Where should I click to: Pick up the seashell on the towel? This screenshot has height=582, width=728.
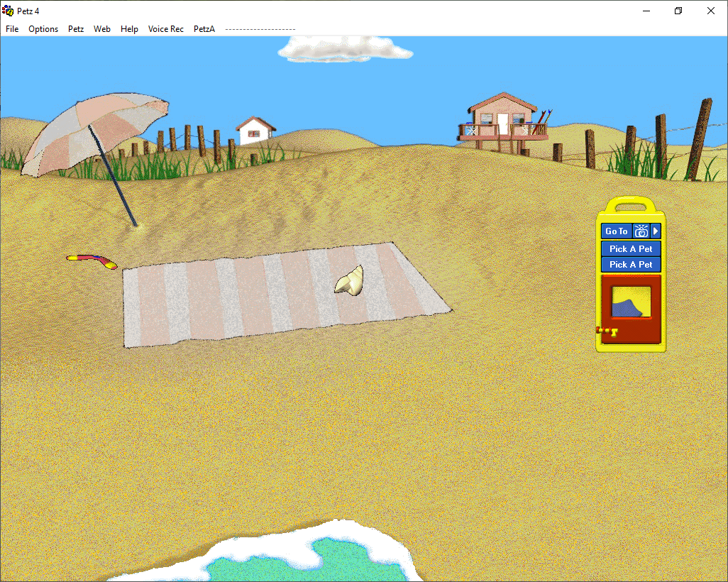pos(350,280)
